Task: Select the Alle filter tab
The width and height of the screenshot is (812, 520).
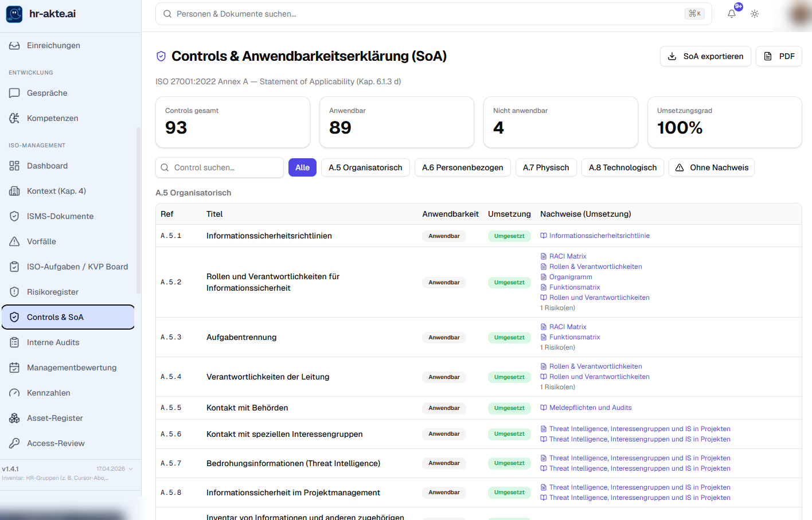Action: [302, 167]
